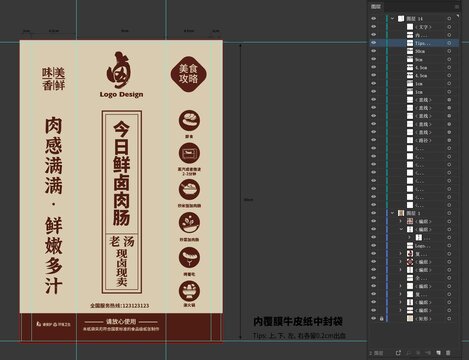This screenshot has width=469, height=360.
Task: Click the create new sublayer icon
Action: (x=428, y=353)
